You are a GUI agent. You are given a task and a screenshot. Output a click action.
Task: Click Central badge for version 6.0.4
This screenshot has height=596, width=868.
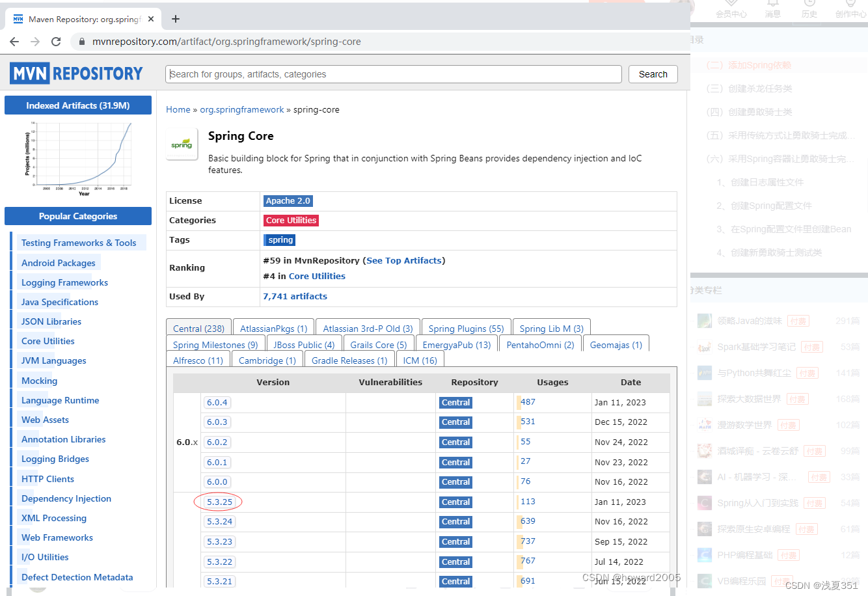click(x=455, y=403)
